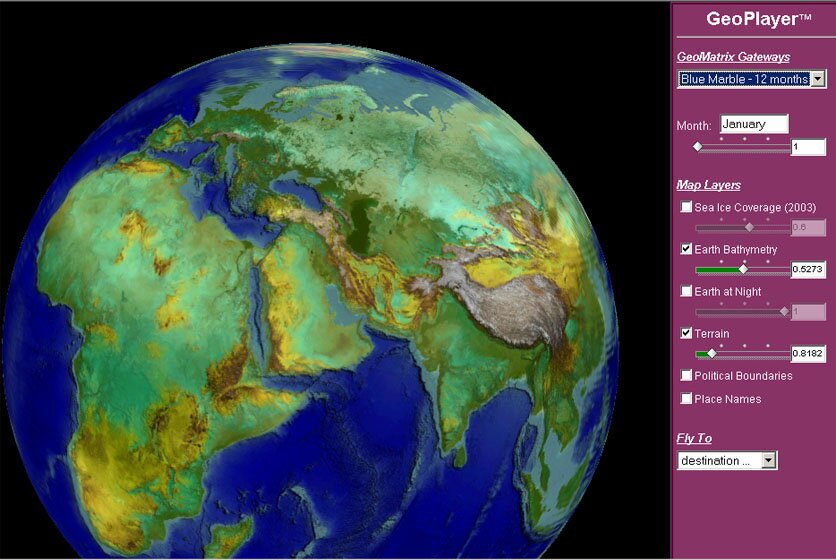Click the Earth at Night value field
Image resolution: width=836 pixels, height=560 pixels.
[x=808, y=311]
